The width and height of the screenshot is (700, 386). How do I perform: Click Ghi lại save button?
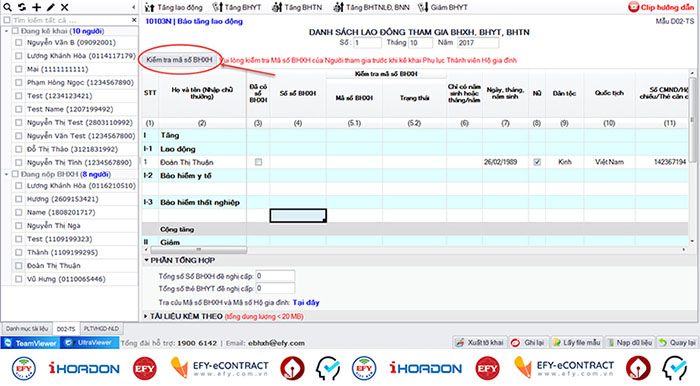(x=529, y=343)
